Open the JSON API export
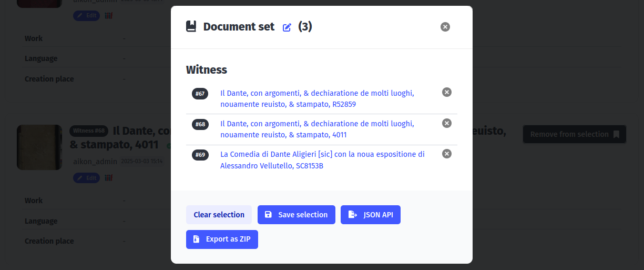Image resolution: width=644 pixels, height=270 pixels. click(371, 215)
